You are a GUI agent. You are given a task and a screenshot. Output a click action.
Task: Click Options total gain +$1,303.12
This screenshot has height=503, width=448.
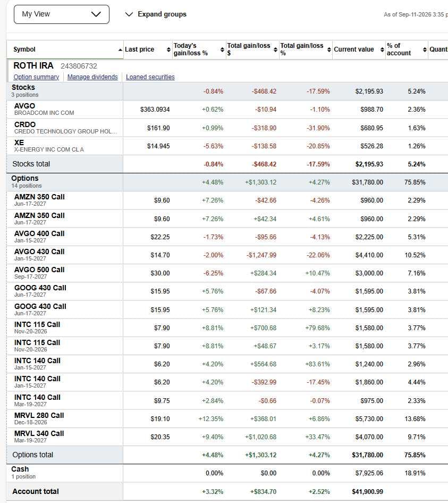(260, 455)
